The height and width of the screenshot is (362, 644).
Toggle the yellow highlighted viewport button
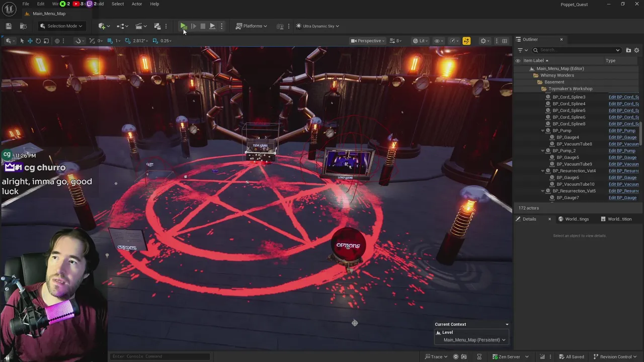click(x=466, y=41)
